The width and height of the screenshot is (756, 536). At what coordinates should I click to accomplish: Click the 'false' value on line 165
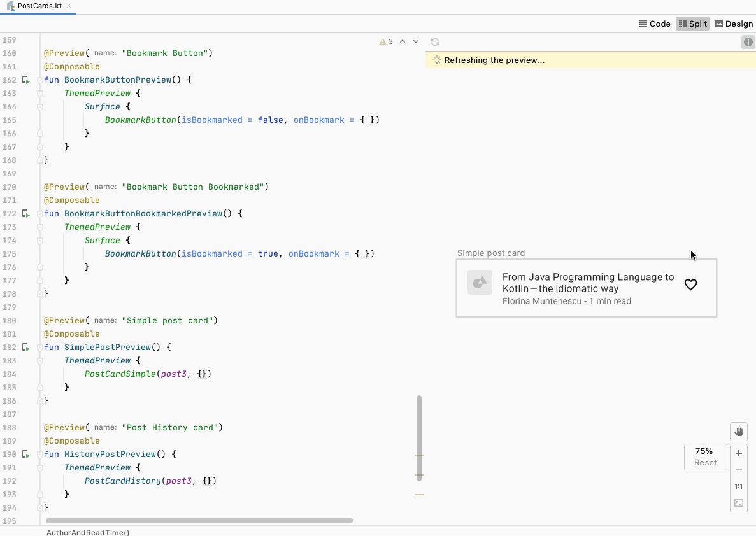click(271, 120)
